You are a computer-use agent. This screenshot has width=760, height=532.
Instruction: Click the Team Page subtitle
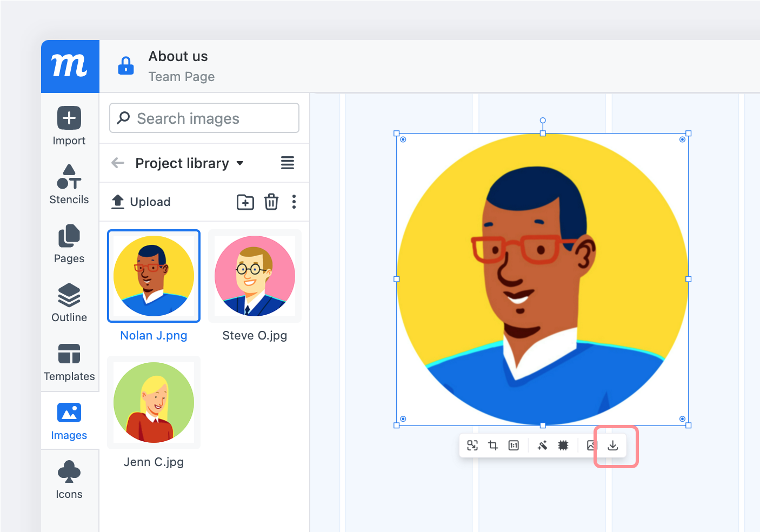click(182, 77)
